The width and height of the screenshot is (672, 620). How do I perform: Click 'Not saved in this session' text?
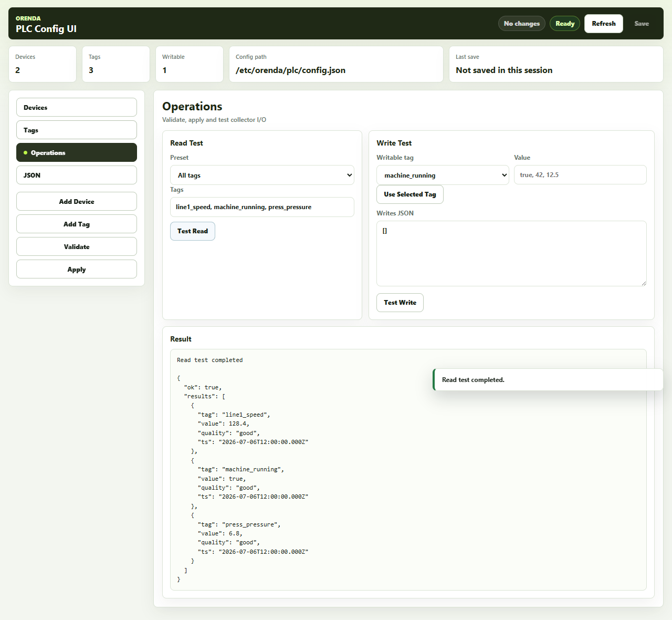(x=504, y=70)
